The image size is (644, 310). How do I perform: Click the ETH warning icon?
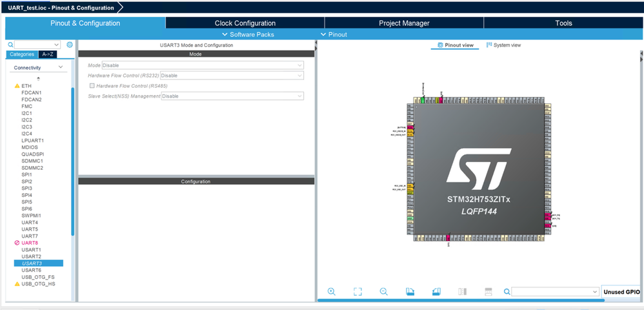[x=17, y=86]
